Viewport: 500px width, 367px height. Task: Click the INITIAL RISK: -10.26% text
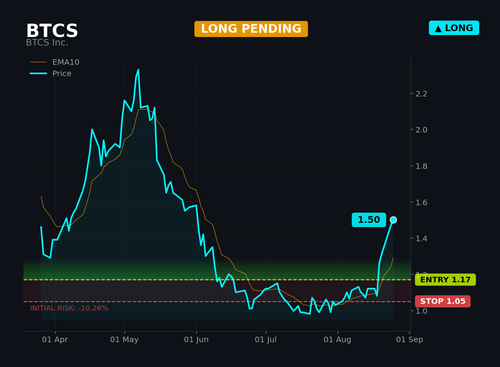coord(69,308)
